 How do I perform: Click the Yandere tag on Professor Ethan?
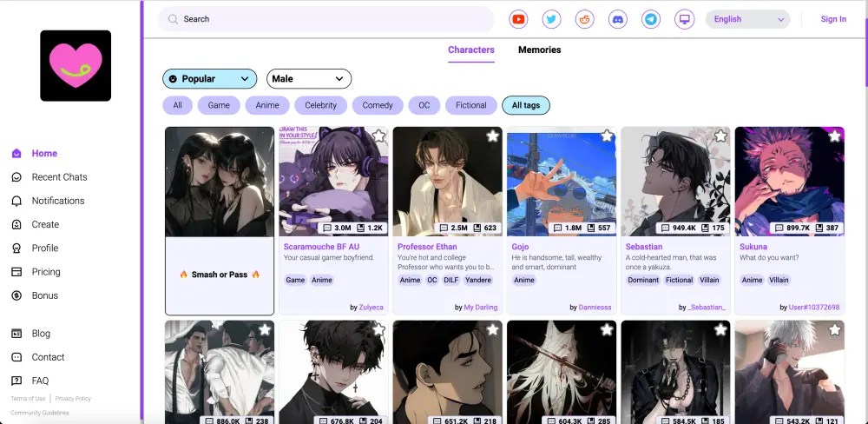coord(478,281)
